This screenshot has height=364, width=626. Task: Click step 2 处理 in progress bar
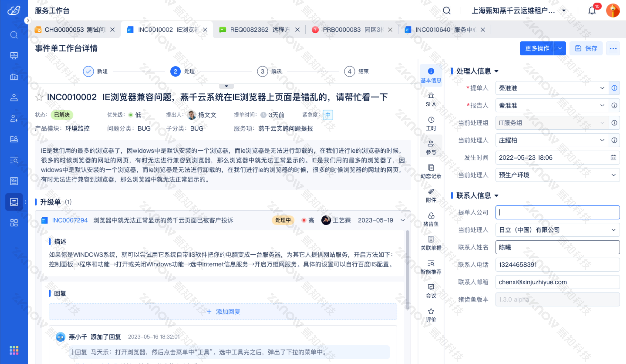click(x=183, y=71)
